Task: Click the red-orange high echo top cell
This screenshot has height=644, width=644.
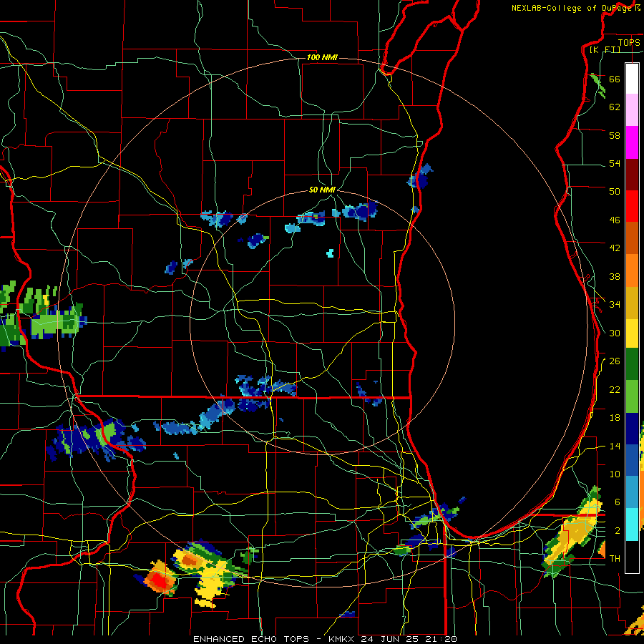Action: 160,581
